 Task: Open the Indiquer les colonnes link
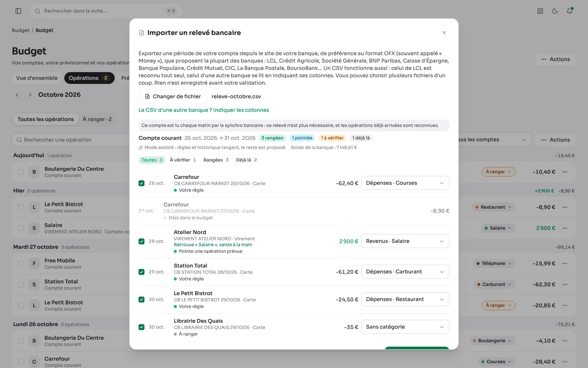point(204,110)
